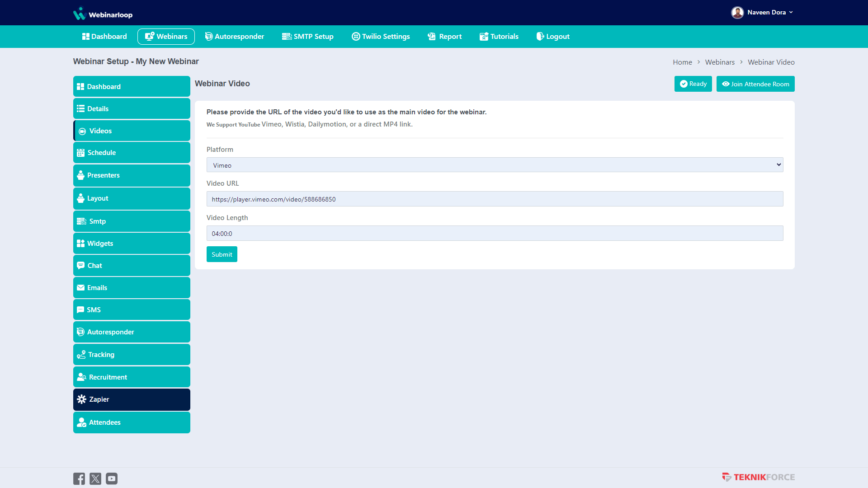Click Join Attendee Room eye button
The width and height of the screenshot is (868, 488).
tap(755, 84)
